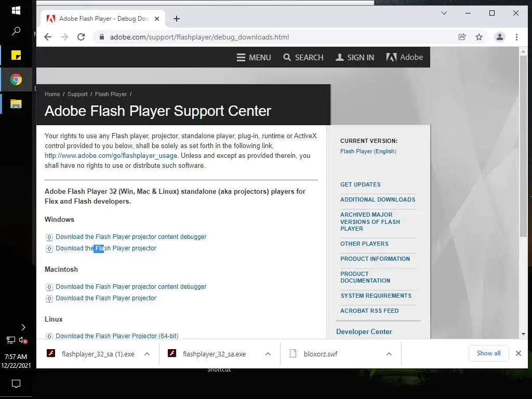Expand options for flashplayer_32_sa.exe download

click(268, 354)
